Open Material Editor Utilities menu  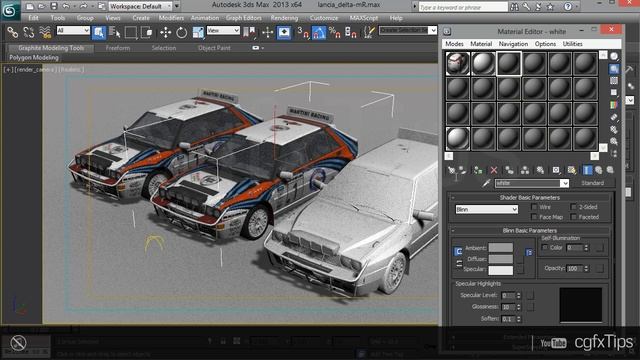pyautogui.click(x=572, y=44)
